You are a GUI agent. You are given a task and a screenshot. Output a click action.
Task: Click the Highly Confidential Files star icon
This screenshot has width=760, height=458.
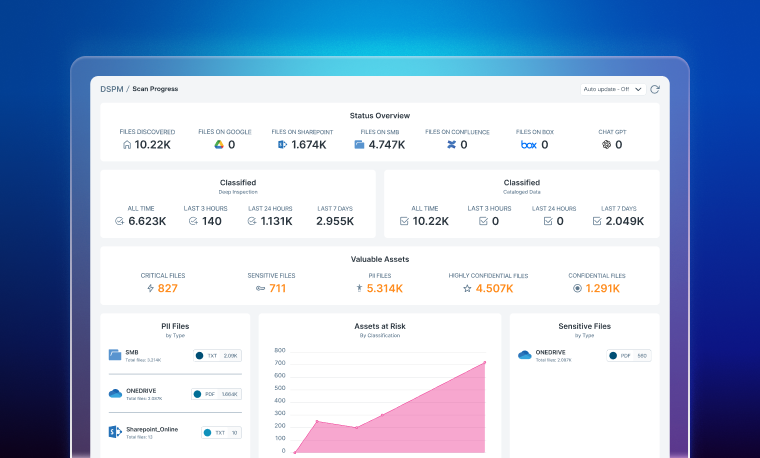tap(466, 288)
